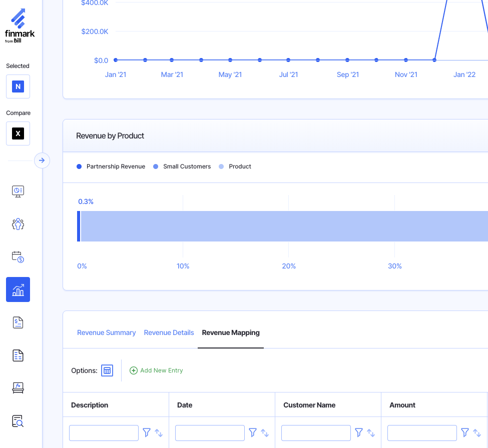Expand the sidebar with arrow button
The width and height of the screenshot is (488, 448).
pos(42,160)
